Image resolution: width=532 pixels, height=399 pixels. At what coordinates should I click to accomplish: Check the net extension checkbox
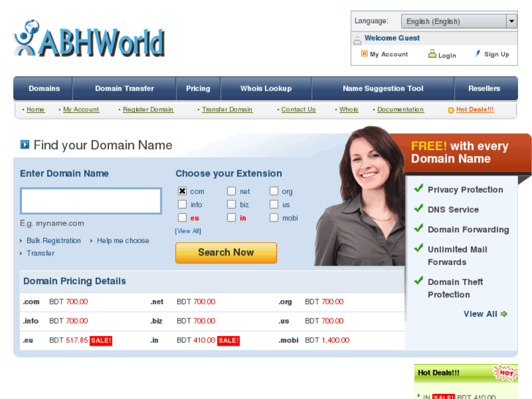(x=231, y=191)
